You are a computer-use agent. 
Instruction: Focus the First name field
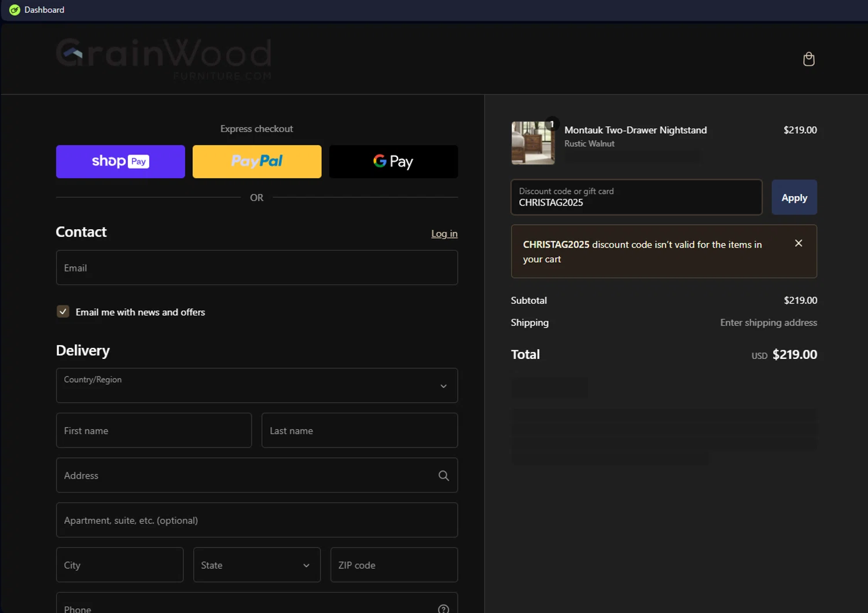154,430
